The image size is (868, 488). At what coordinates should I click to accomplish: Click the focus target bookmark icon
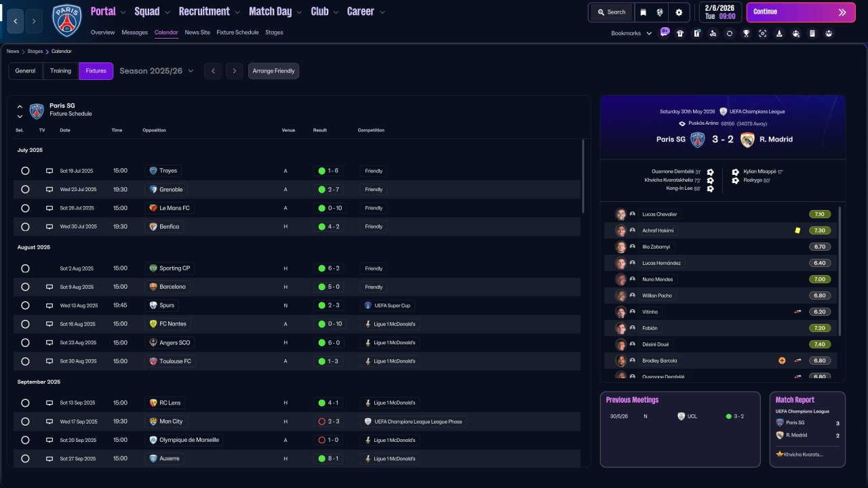(x=763, y=33)
